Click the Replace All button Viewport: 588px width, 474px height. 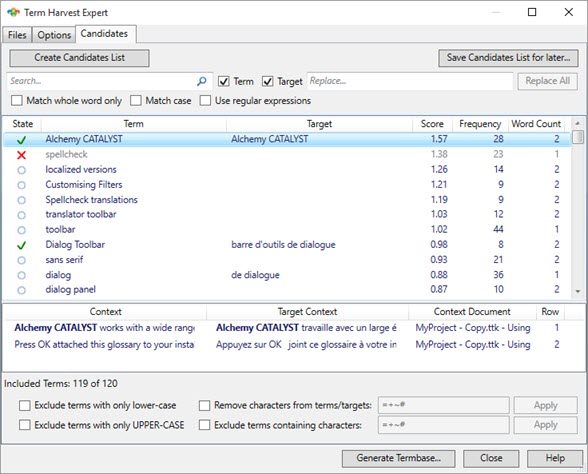[x=548, y=81]
